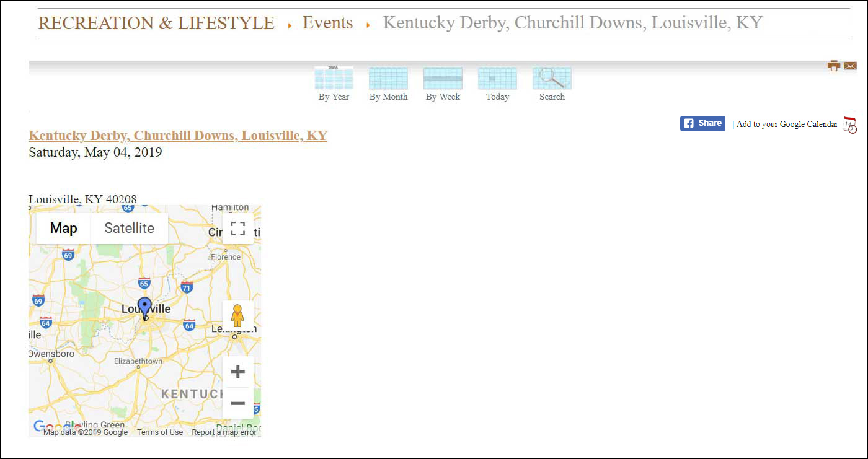Click the Add to your Google Calendar link
868x459 pixels.
tap(787, 125)
